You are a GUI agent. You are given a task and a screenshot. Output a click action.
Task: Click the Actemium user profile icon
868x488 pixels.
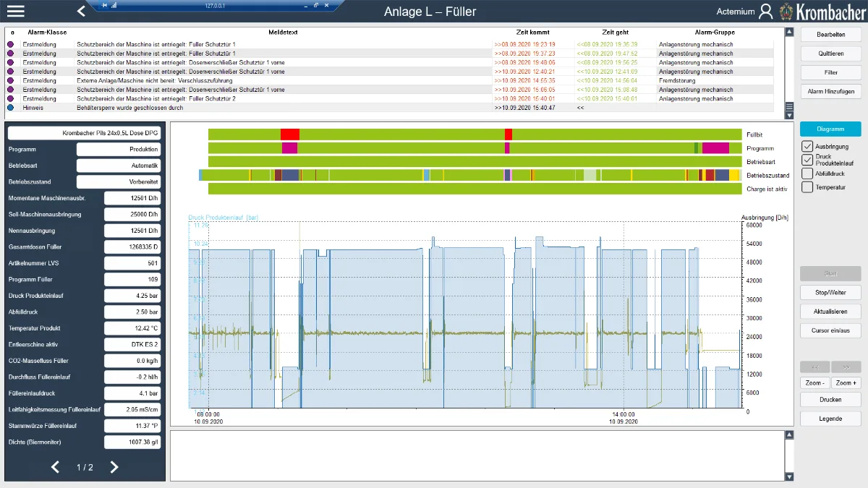(x=766, y=12)
